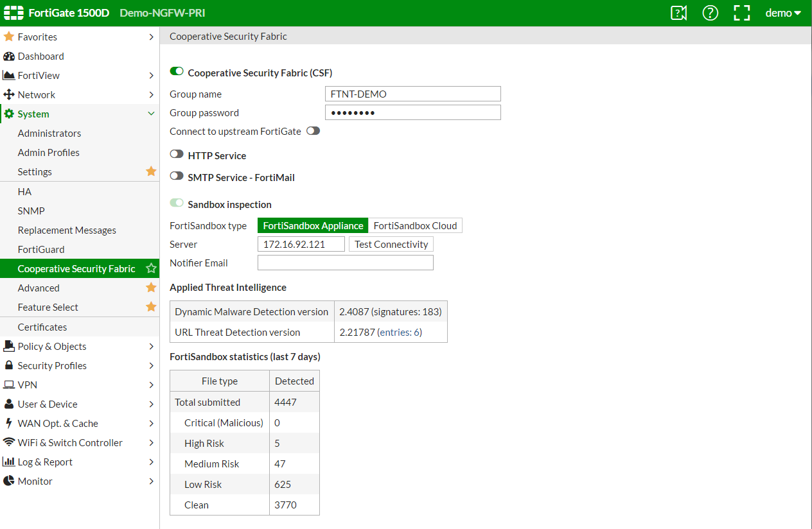Click the Demo-NGFW-PRI hostname
Image resolution: width=812 pixels, height=529 pixels.
[x=163, y=13]
